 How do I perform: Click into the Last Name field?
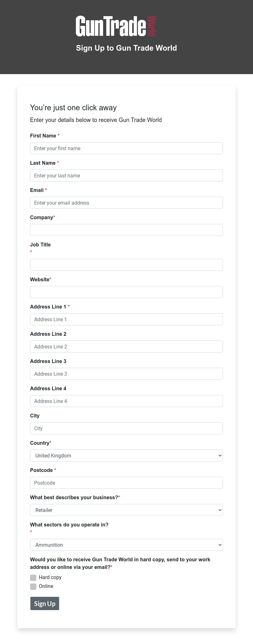126,175
